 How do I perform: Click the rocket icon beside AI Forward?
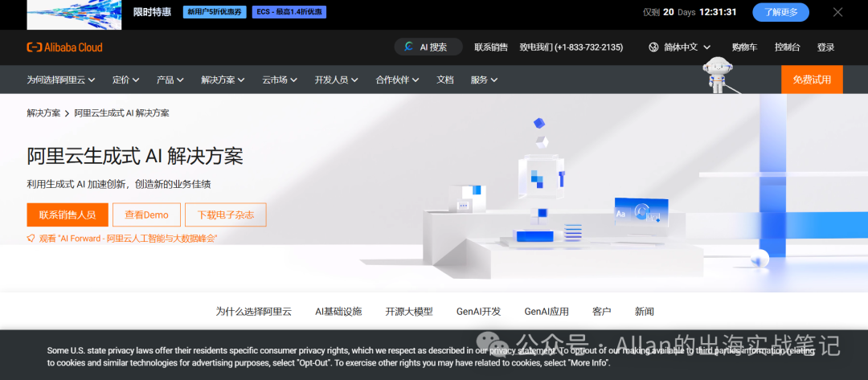pyautogui.click(x=31, y=239)
